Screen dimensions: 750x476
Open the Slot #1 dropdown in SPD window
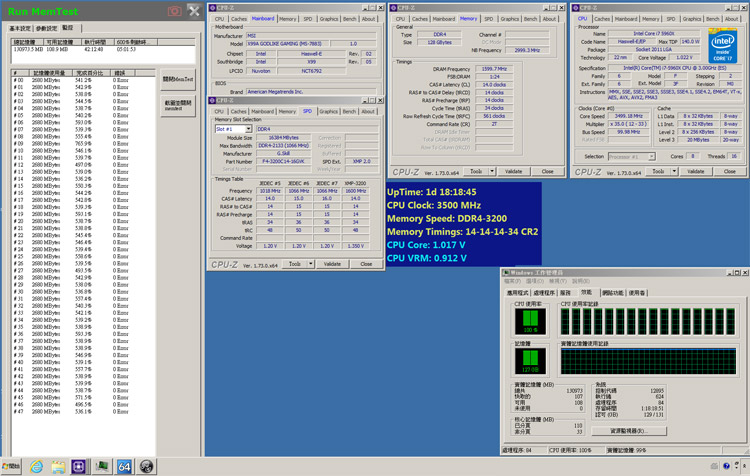click(248, 129)
